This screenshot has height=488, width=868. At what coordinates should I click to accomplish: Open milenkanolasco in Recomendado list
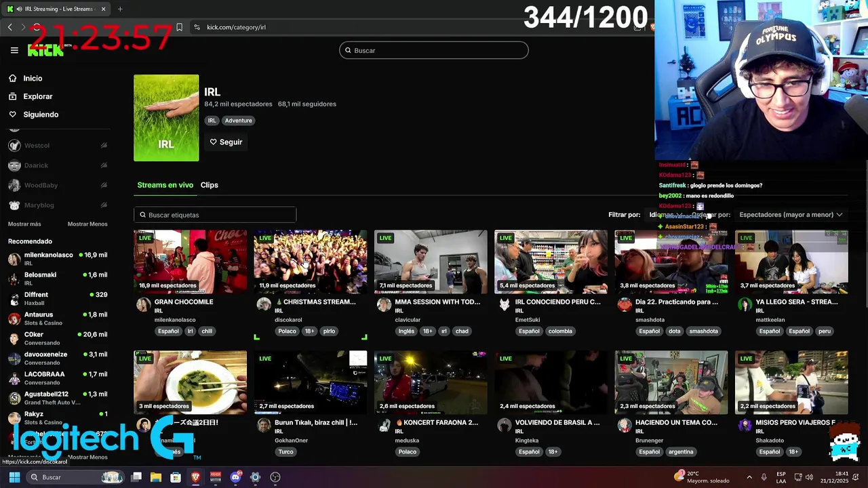point(58,259)
